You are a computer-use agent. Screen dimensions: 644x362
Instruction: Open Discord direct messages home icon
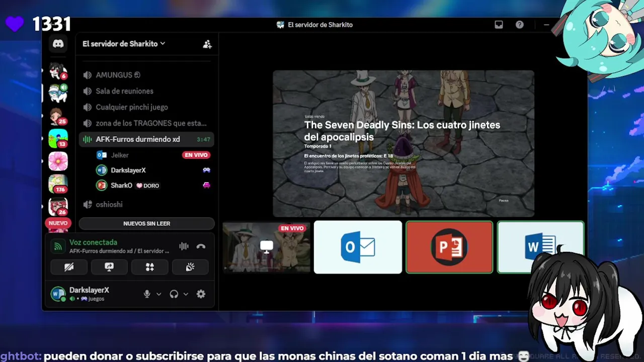(58, 44)
